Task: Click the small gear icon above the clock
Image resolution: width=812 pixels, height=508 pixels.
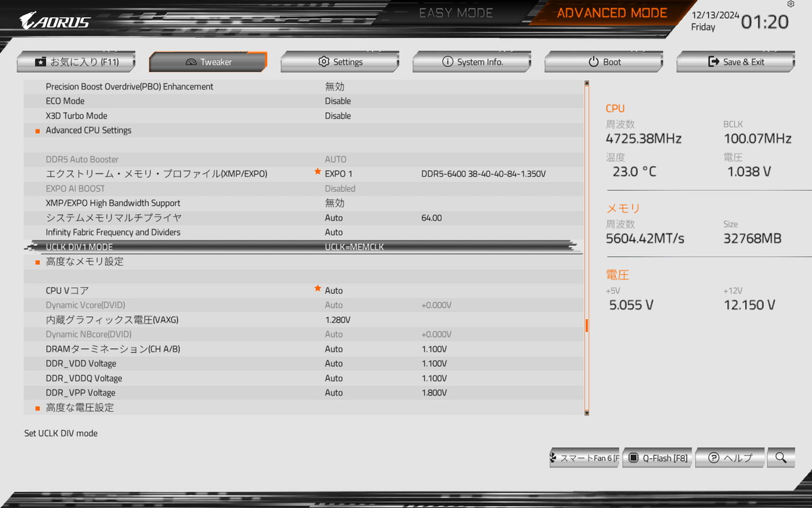Action: pos(791,4)
